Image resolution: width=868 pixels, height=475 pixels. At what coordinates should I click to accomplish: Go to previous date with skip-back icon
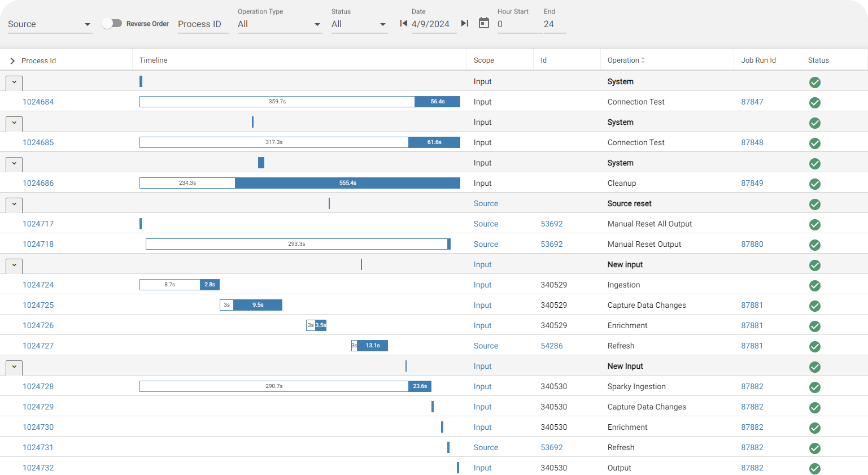(403, 23)
